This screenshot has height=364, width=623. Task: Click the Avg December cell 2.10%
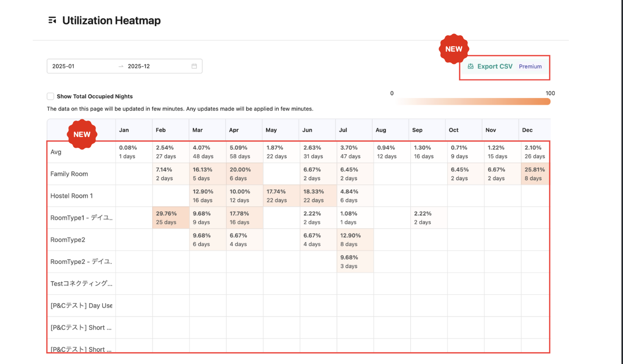click(x=535, y=152)
